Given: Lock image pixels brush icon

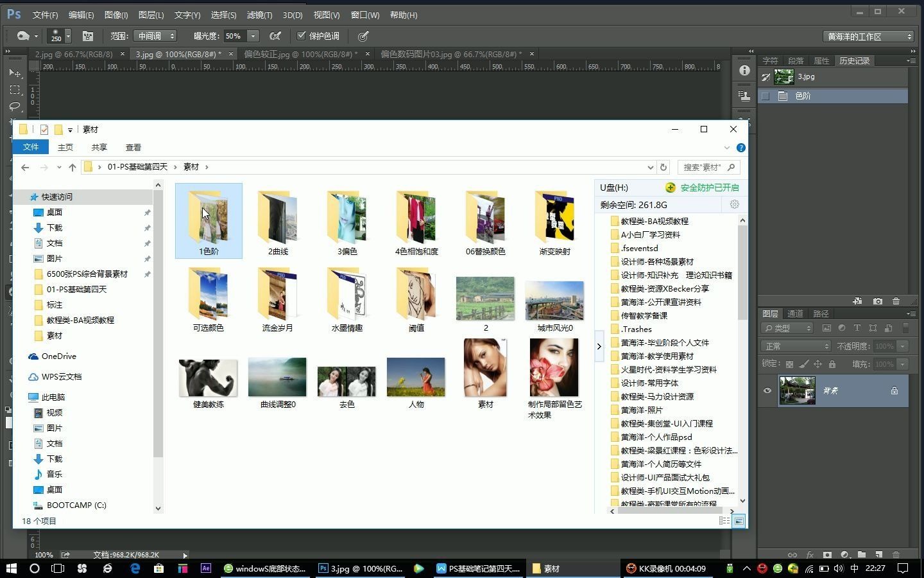Looking at the screenshot, I should pyautogui.click(x=803, y=364).
